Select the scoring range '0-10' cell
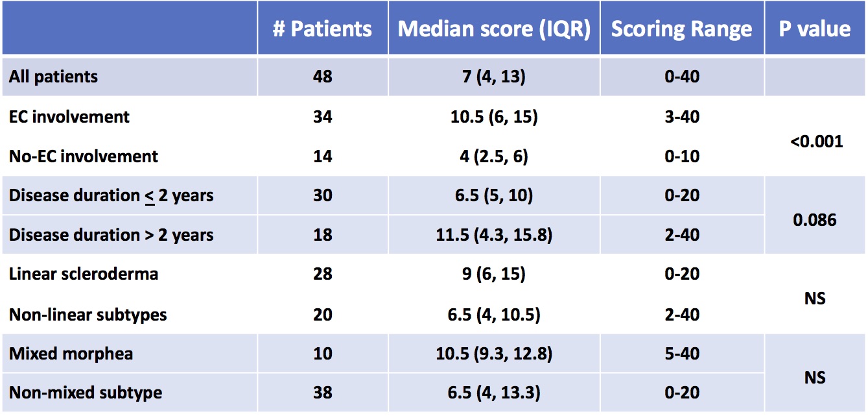Screen dimensions: 868x416 tap(682, 156)
